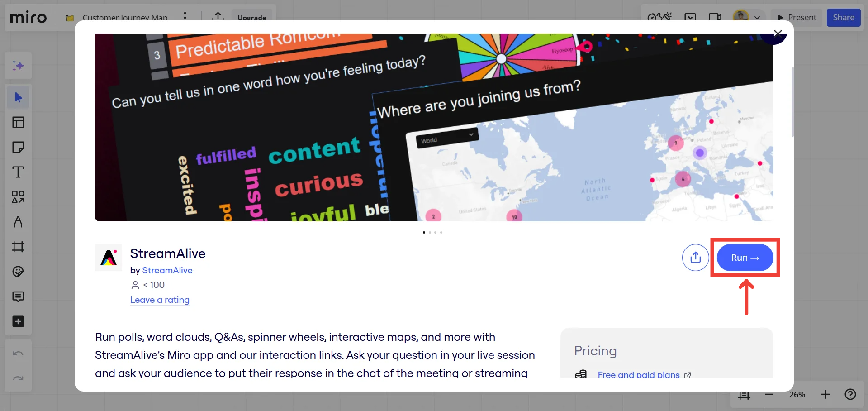Click the 26% zoom level
Viewport: 868px width, 411px height.
point(797,395)
